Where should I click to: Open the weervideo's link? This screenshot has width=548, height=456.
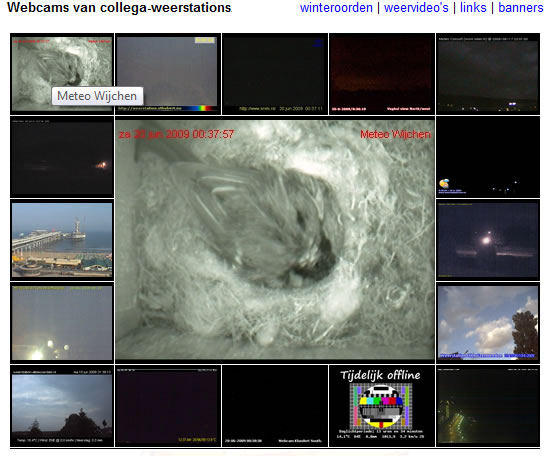[x=416, y=8]
